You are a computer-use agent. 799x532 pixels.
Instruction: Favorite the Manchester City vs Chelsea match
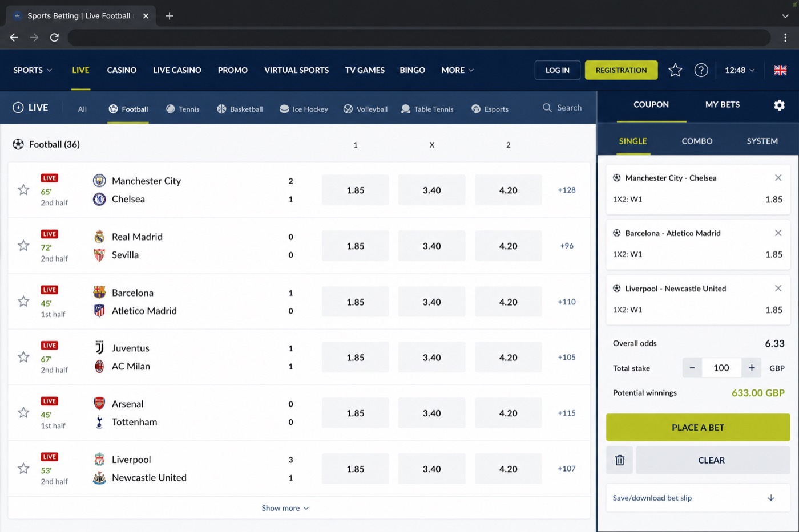[x=23, y=190]
